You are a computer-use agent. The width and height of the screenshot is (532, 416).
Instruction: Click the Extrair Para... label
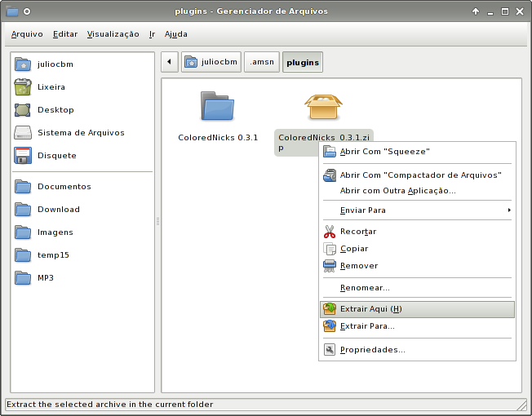point(367,326)
